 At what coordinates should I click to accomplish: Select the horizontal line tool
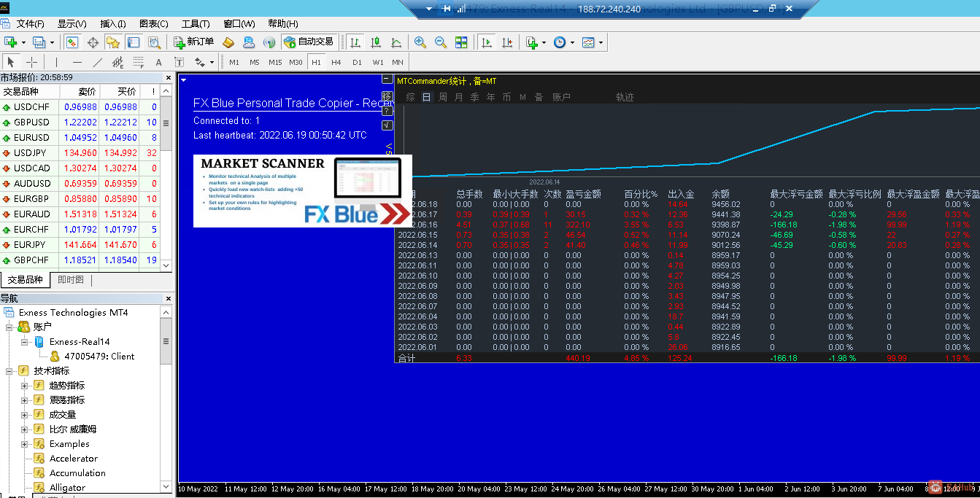[77, 62]
